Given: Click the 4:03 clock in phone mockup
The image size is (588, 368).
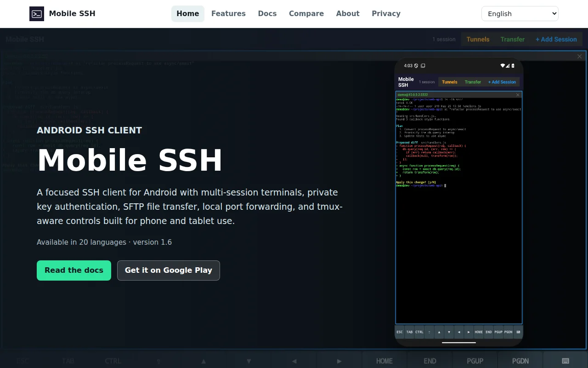Looking at the screenshot, I should (x=408, y=66).
